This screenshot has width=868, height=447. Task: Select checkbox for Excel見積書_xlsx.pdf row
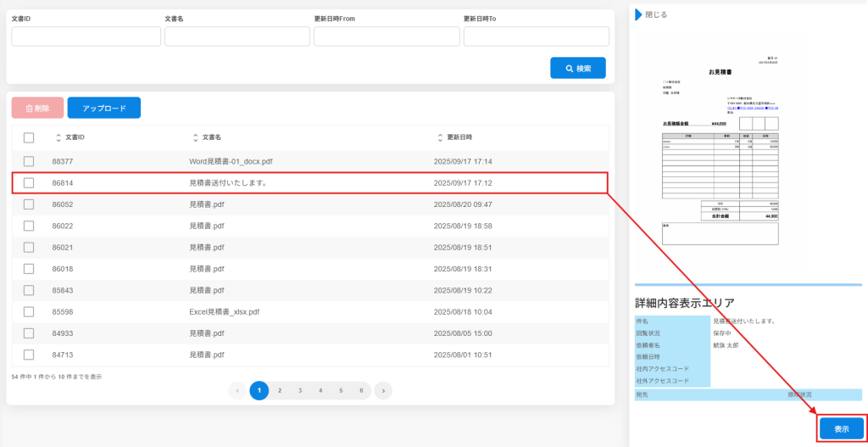point(29,311)
